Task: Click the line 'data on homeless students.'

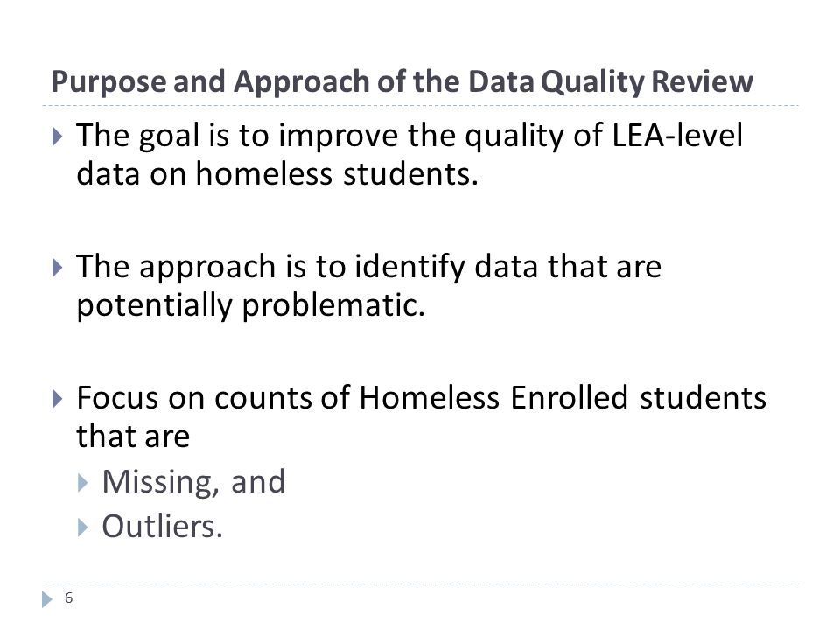Action: (x=277, y=174)
